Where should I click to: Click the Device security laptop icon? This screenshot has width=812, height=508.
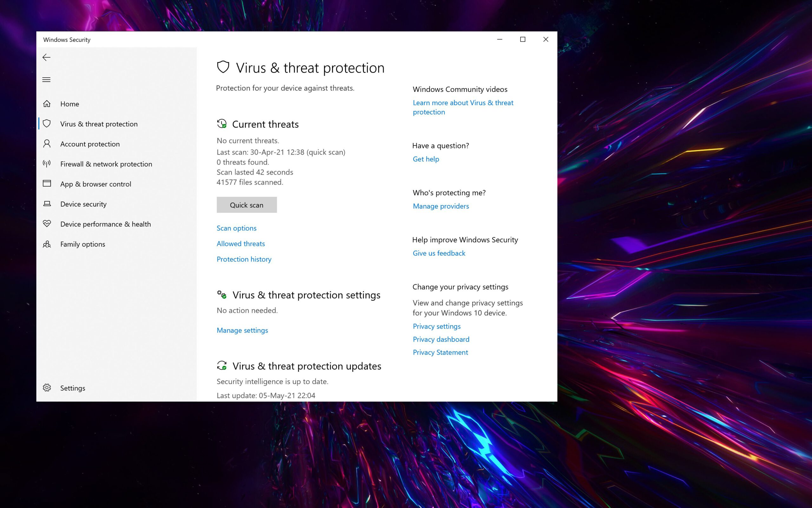point(47,203)
